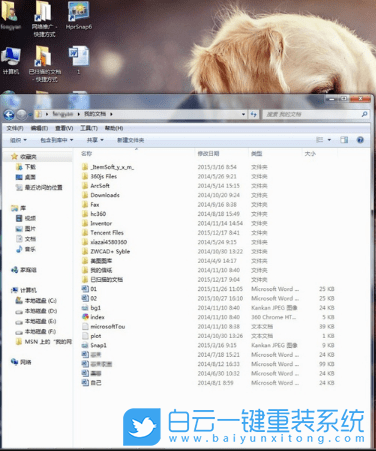Open the 查看(V) menu

[64, 128]
